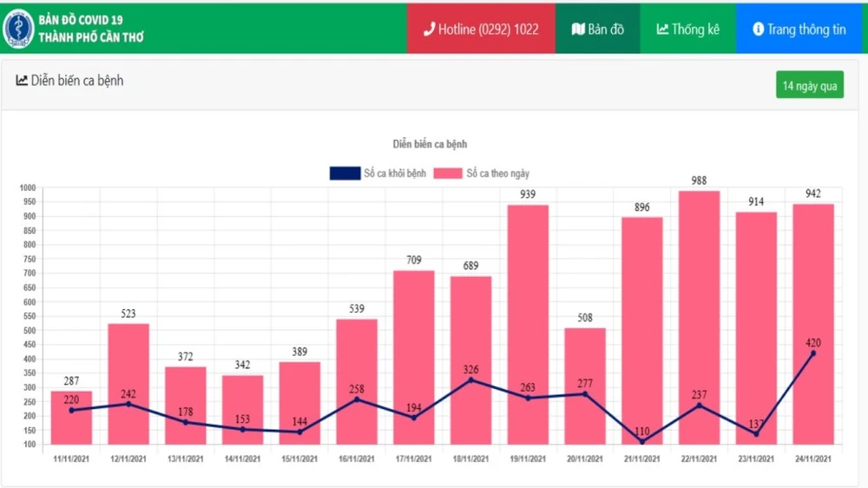Click the line chart icon beside Diễn biến ca bệnh
The height and width of the screenshot is (488, 868).
[22, 81]
